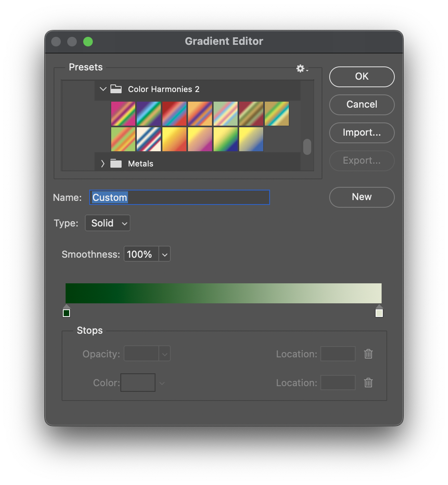Delete opacity stop using upper trash icon
This screenshot has height=485, width=448.
coord(368,354)
